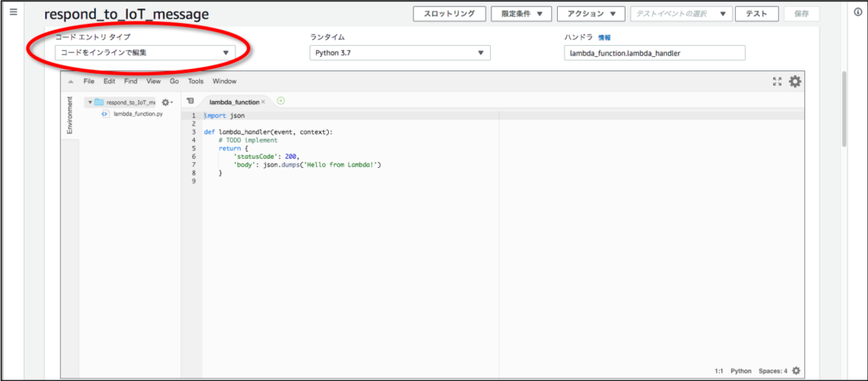Image resolution: width=868 pixels, height=381 pixels.
Task: Click the スロットリング button
Action: tap(449, 14)
